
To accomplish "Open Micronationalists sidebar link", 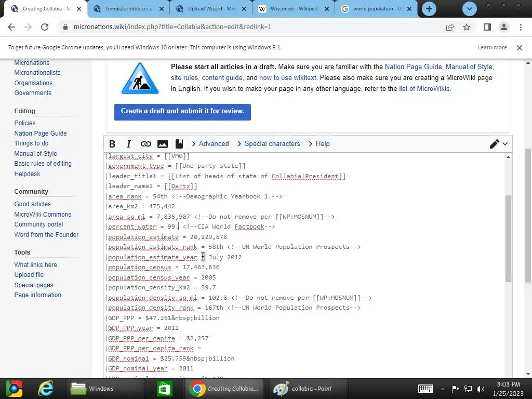I will pyautogui.click(x=37, y=73).
